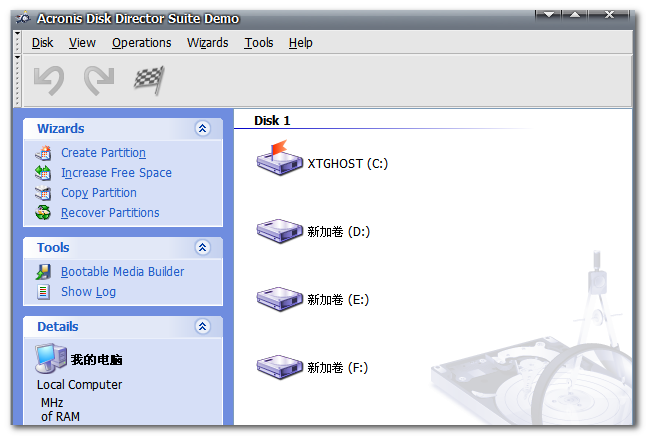
Task: Click the XTGHOST (C:) label
Action: click(x=348, y=164)
